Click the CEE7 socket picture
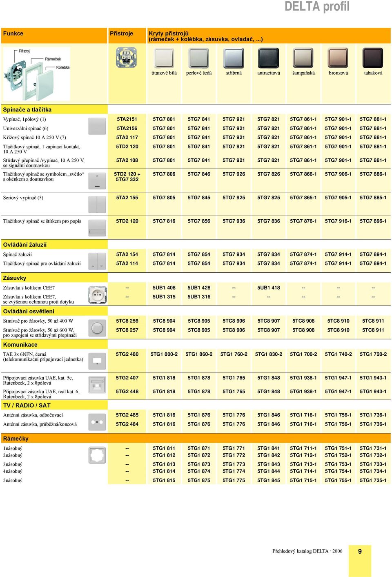Image resolution: width=392 pixels, height=577 pixels. [x=97, y=294]
